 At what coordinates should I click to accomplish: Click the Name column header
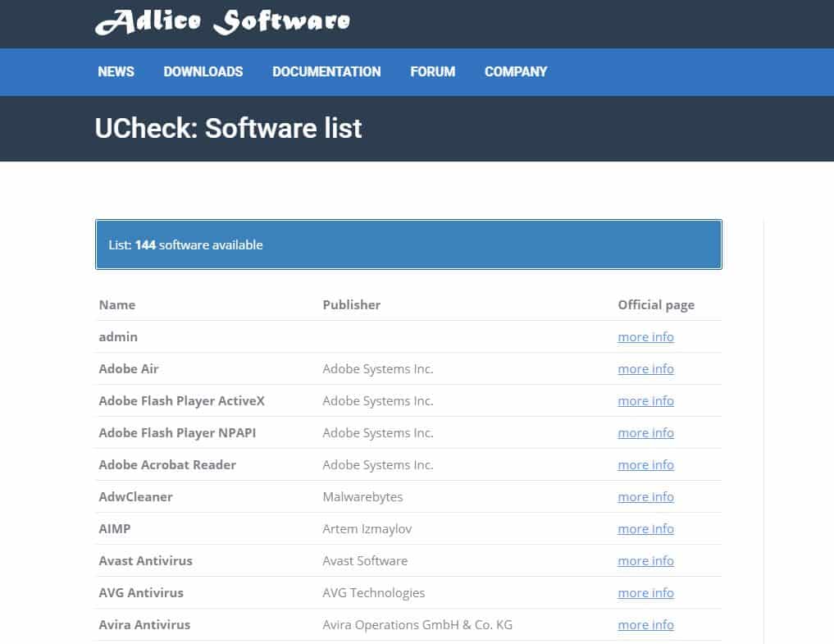[x=117, y=305]
